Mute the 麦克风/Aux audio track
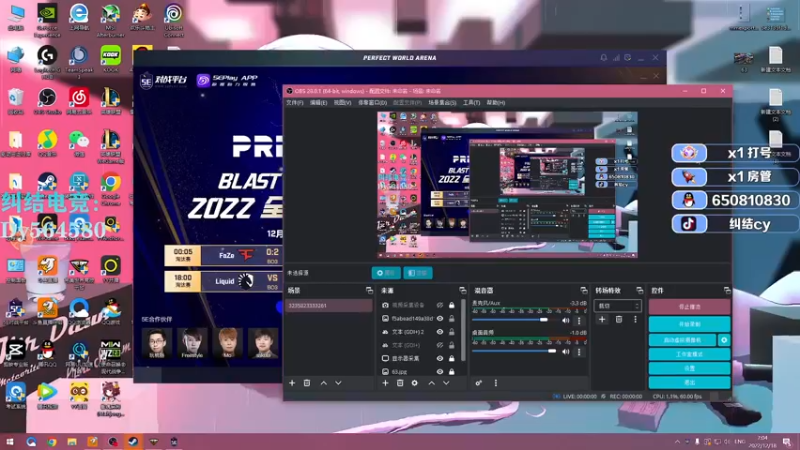The width and height of the screenshot is (800, 450). pos(565,320)
